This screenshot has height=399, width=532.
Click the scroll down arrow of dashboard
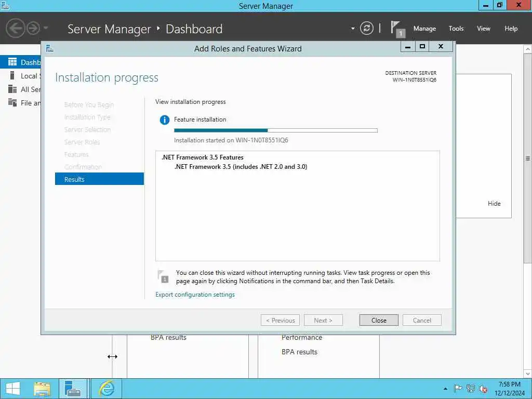coord(528,374)
